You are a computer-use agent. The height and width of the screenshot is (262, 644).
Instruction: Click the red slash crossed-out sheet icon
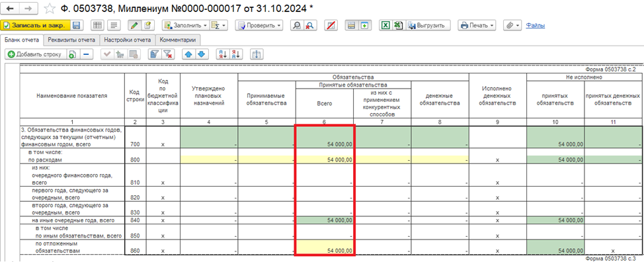pos(331,25)
